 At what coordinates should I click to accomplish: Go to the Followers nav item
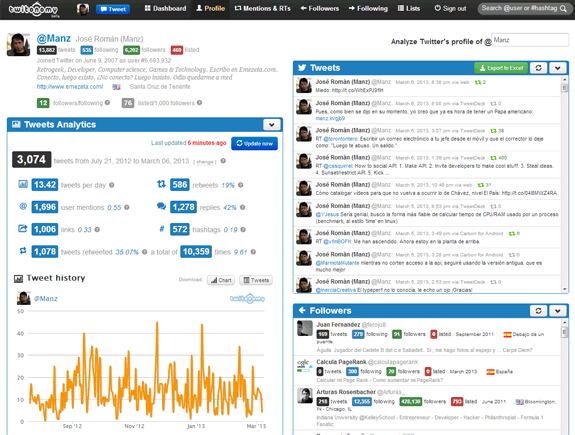320,8
